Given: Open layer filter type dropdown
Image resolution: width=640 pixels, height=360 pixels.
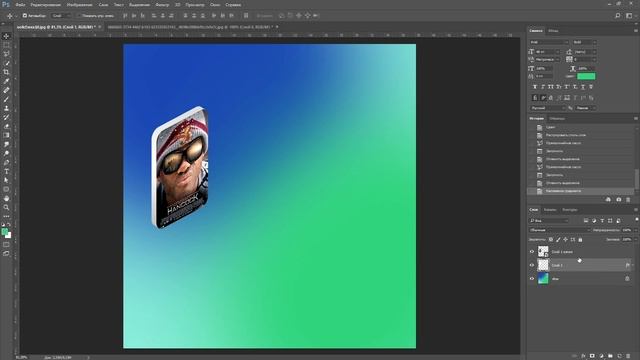Looking at the screenshot, I should [x=549, y=221].
